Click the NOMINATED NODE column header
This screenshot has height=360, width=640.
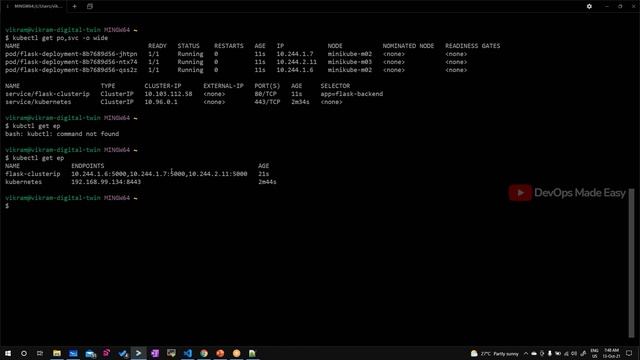pos(408,46)
